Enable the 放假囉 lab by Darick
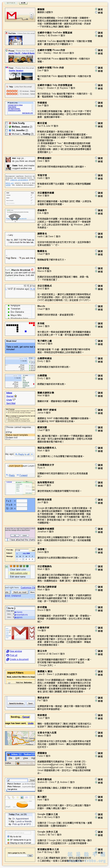 pos(96,549)
